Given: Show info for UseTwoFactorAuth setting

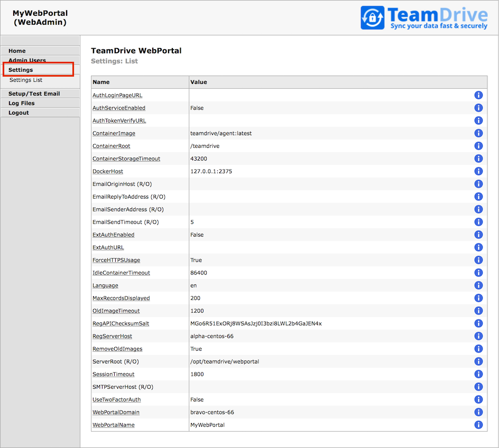Looking at the screenshot, I should pyautogui.click(x=478, y=399).
